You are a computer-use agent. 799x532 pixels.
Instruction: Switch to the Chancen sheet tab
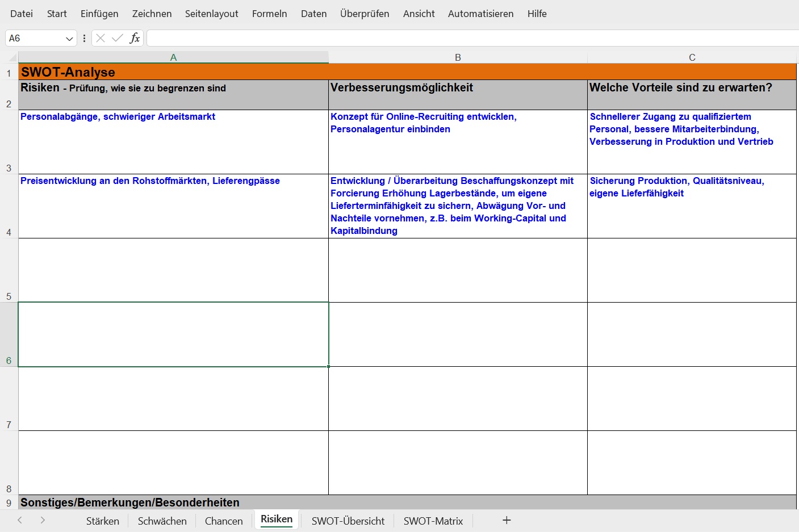224,521
